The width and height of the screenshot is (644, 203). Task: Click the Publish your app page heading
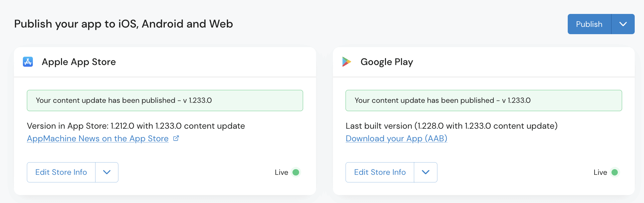(x=123, y=24)
